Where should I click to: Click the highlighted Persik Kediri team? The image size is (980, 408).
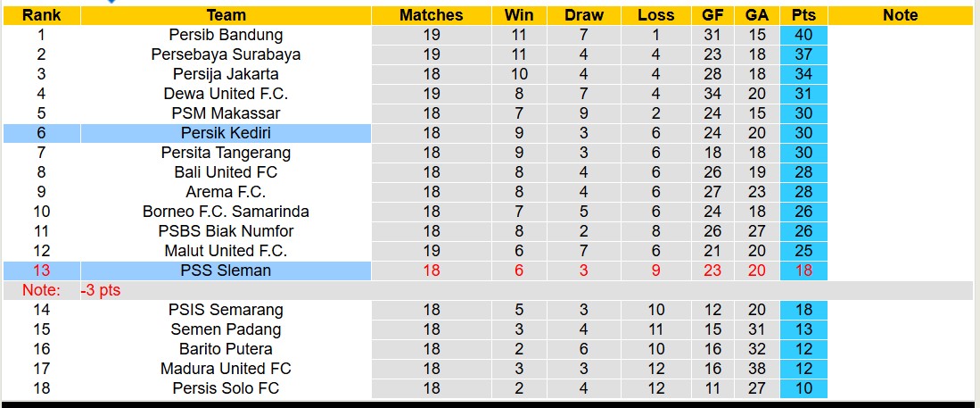(x=226, y=133)
